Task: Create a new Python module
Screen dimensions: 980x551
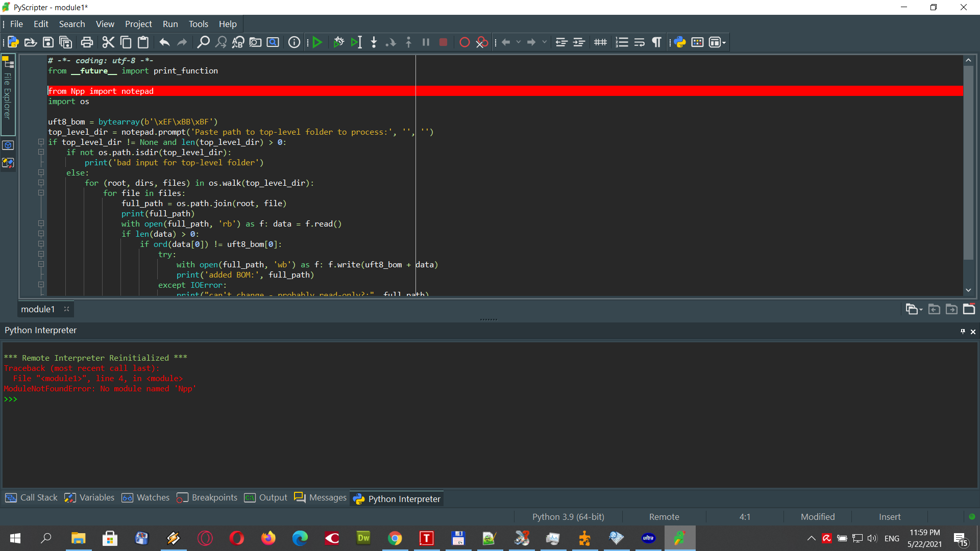Action: pyautogui.click(x=13, y=42)
